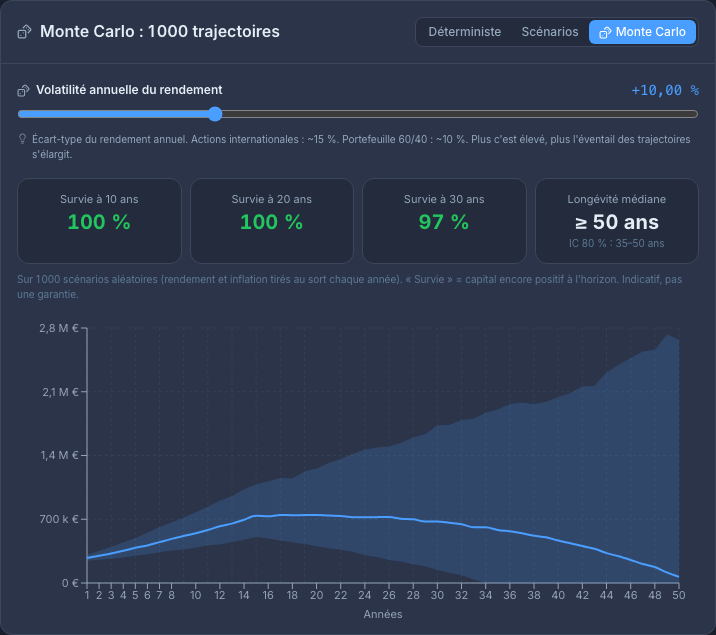Click the volatility slider thumb
The image size is (716, 635).
click(x=215, y=114)
